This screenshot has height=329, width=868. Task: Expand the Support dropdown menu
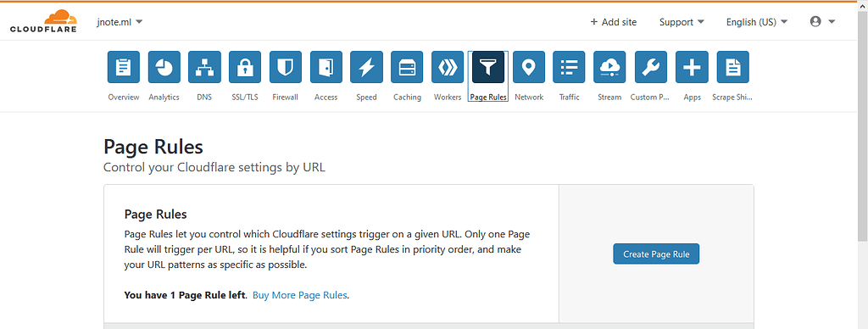tap(682, 22)
